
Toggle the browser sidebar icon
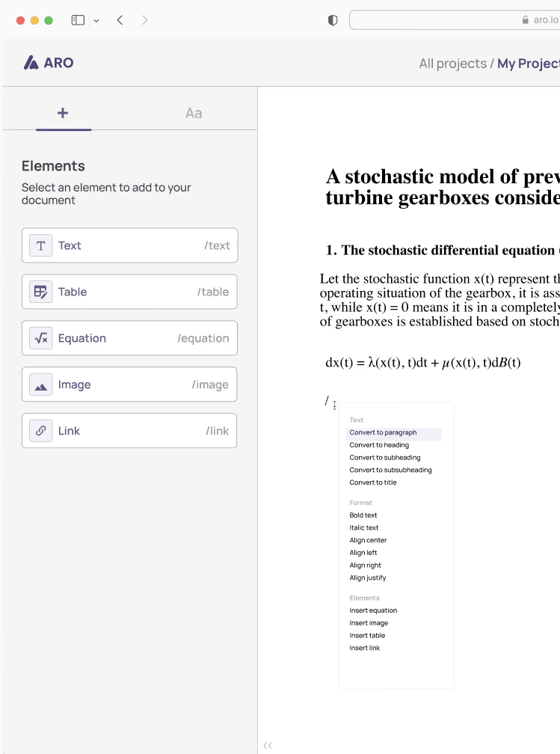pos(78,20)
